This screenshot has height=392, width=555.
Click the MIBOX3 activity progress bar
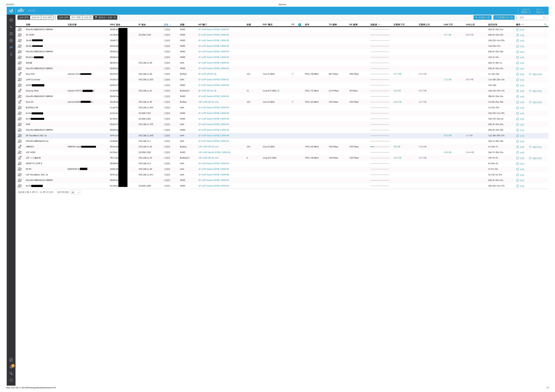380,147
